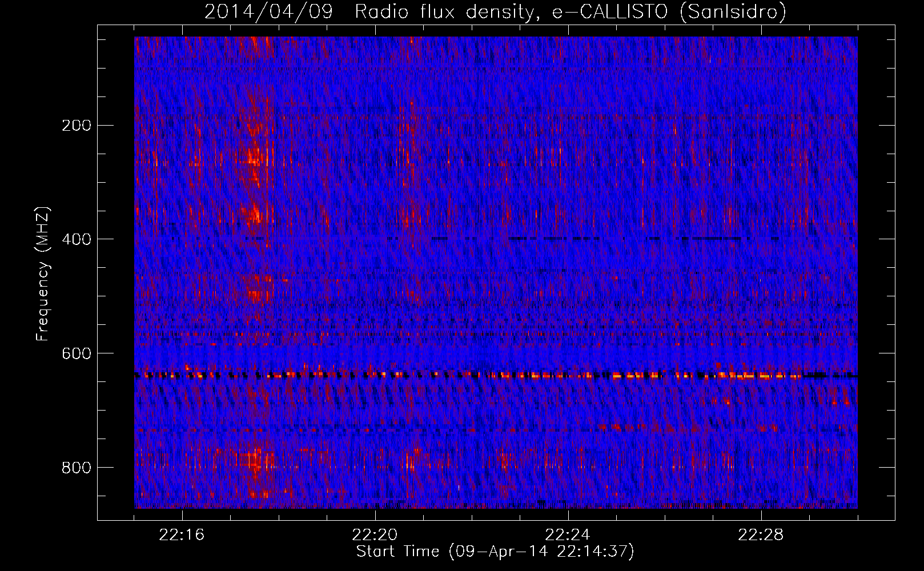The height and width of the screenshot is (571, 924).
Task: Click the 800 frequency tick label
Action: coord(77,468)
